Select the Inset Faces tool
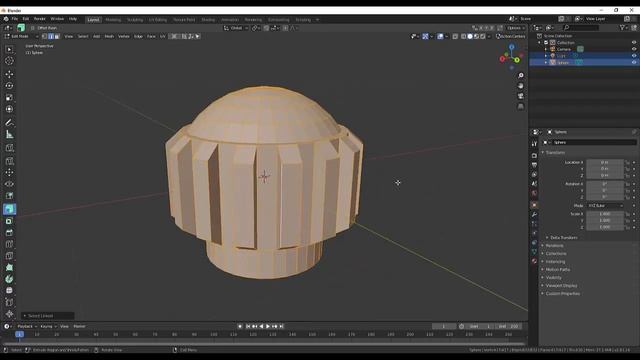Screen dimensions: 640x360 (x=9, y=221)
